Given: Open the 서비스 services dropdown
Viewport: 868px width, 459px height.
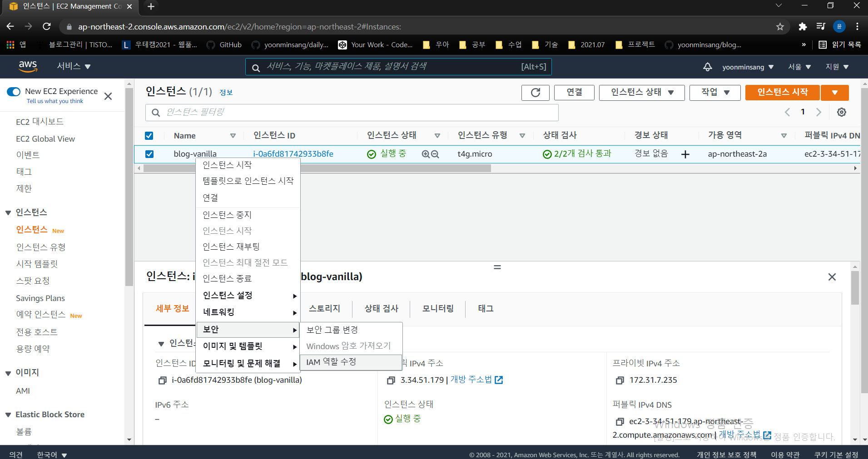Looking at the screenshot, I should [x=74, y=66].
